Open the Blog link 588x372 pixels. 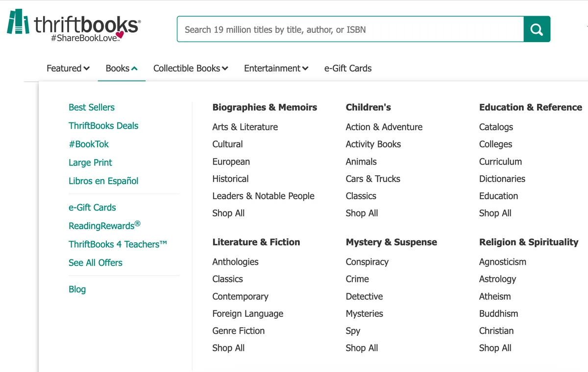tap(77, 289)
